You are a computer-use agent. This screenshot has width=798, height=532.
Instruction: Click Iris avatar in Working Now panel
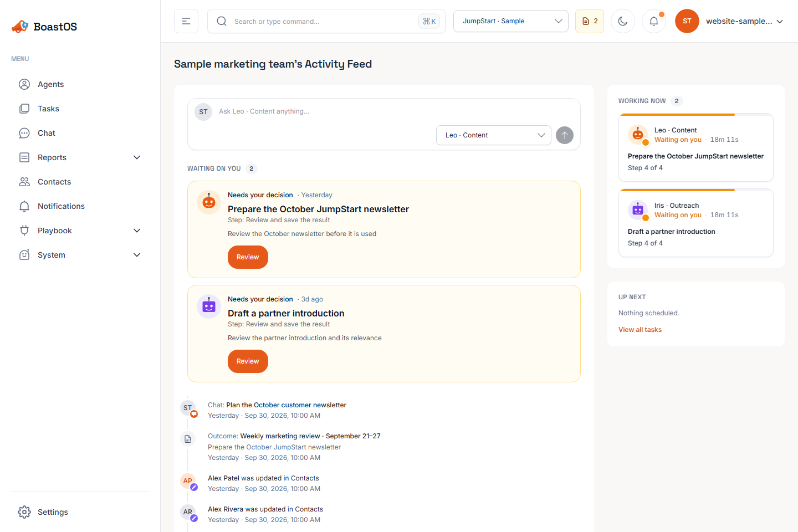(638, 210)
